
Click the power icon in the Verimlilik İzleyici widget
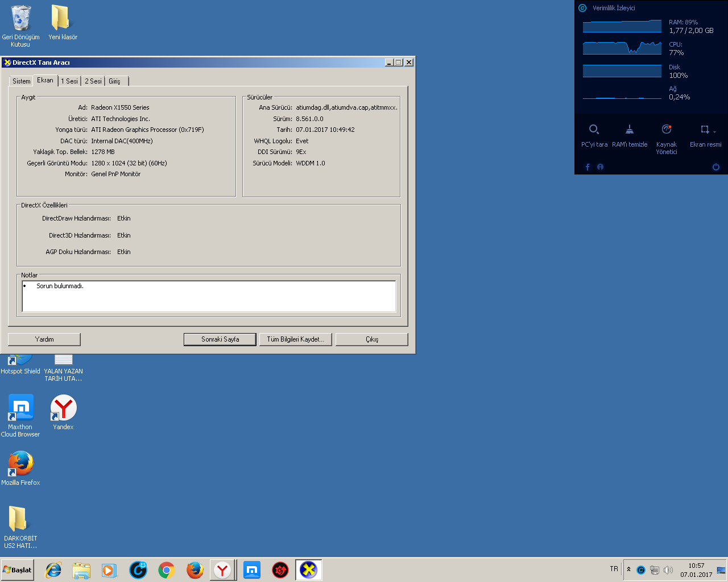pyautogui.click(x=716, y=167)
